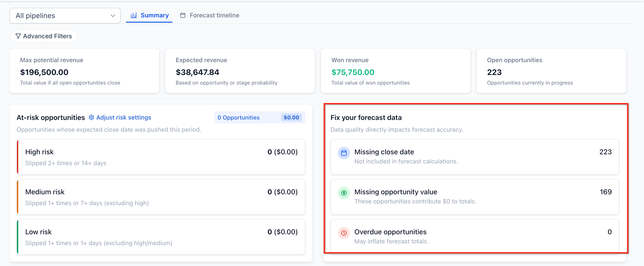Open the High risk opportunities row

tap(161, 157)
